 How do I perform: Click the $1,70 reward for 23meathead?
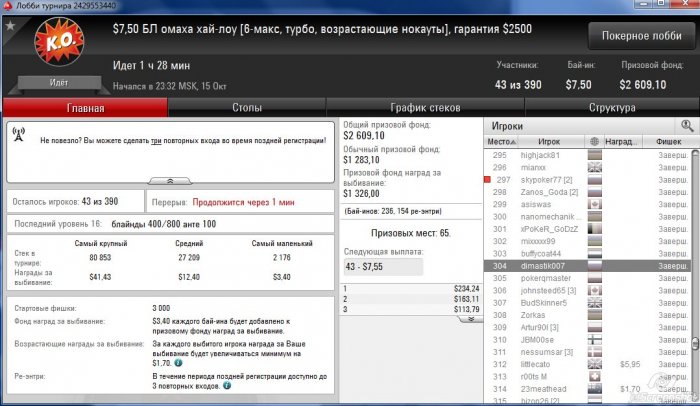pyautogui.click(x=630, y=389)
